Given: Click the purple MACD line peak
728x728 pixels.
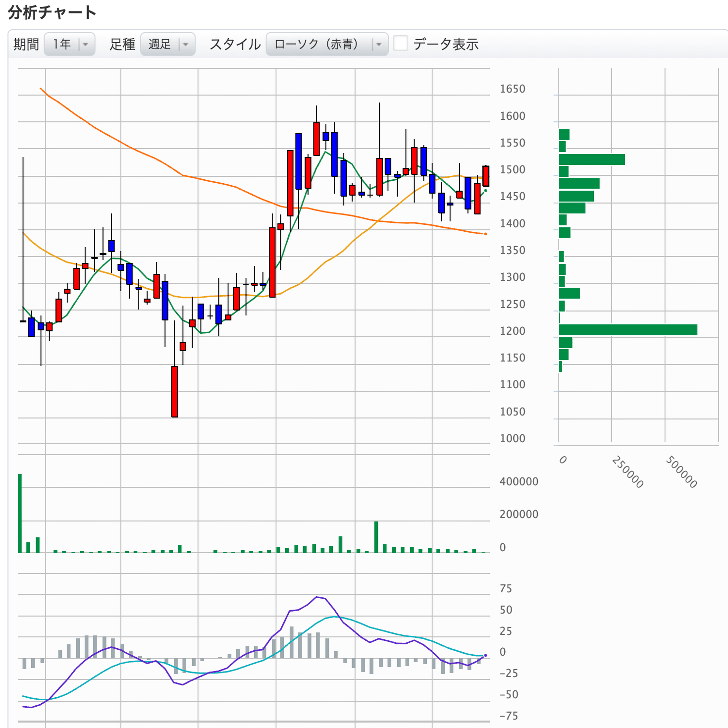Looking at the screenshot, I should (317, 597).
